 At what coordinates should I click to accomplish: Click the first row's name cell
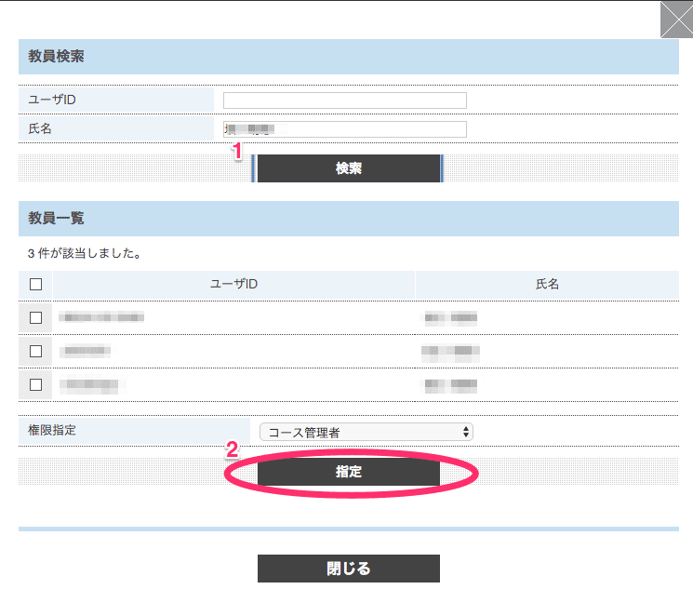(451, 317)
